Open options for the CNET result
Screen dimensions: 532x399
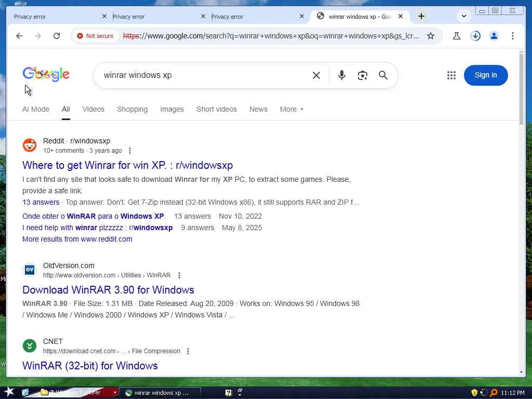(x=188, y=351)
